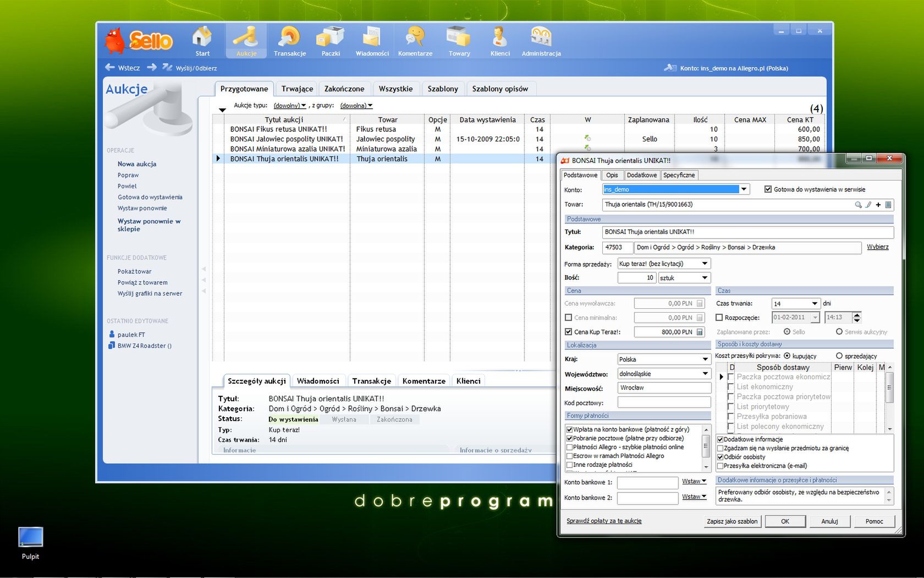The height and width of the screenshot is (578, 924).
Task: Open the Transakcje toolbar icon
Action: [x=289, y=41]
